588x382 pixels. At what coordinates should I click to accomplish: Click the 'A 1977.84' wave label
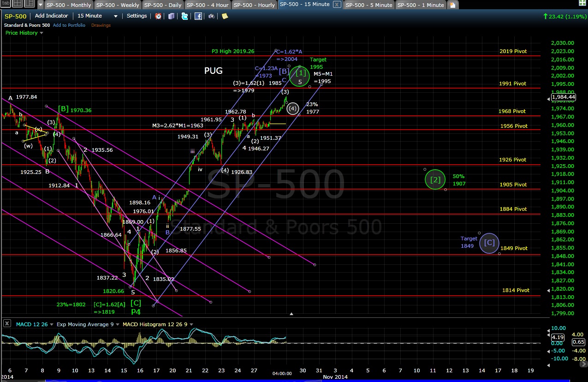tap(22, 97)
